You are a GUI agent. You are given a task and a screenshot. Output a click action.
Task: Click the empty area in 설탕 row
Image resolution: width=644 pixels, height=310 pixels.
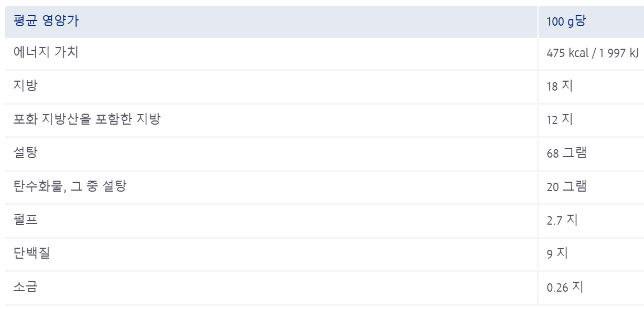coord(288,153)
